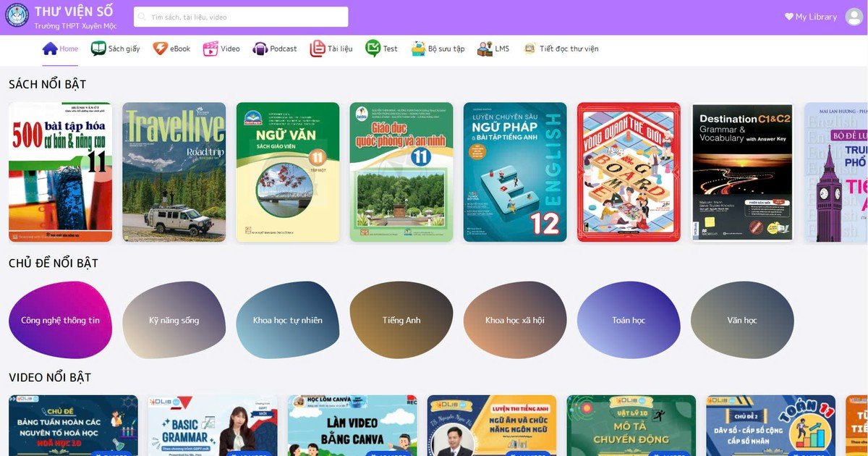Choose the Tiếng Anh topic blob
Viewport: 868px width, 456px height.
click(401, 320)
